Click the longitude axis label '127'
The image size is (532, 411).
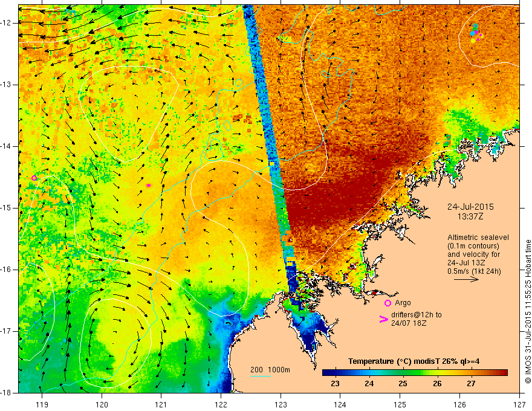(x=519, y=404)
